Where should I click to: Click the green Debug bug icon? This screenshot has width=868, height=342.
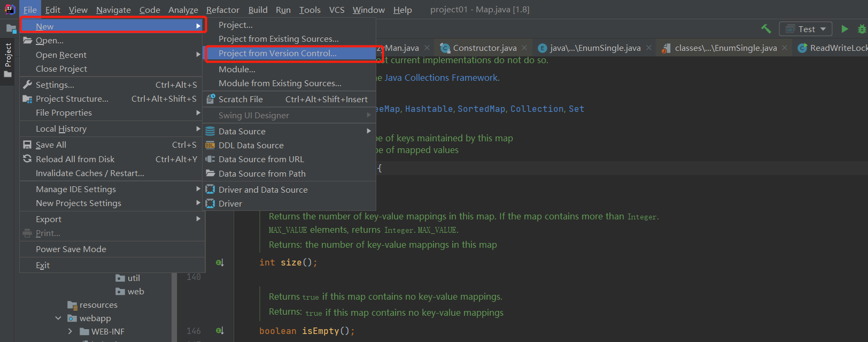[862, 29]
